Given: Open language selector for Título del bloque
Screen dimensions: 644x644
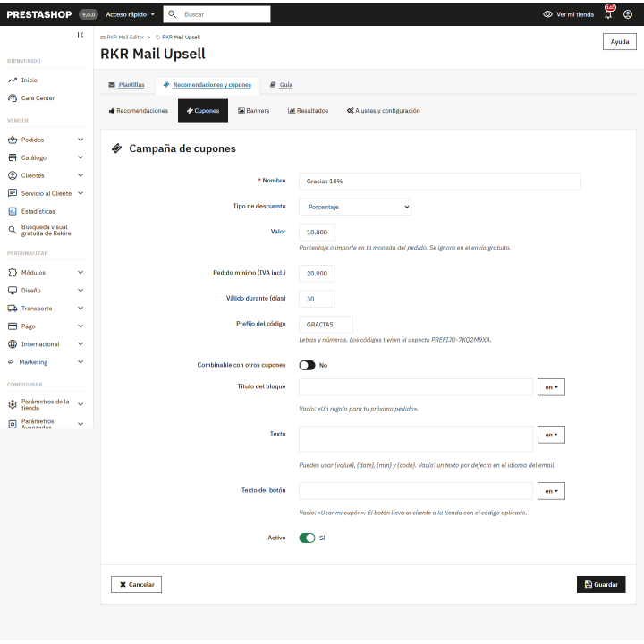Looking at the screenshot, I should tap(551, 387).
